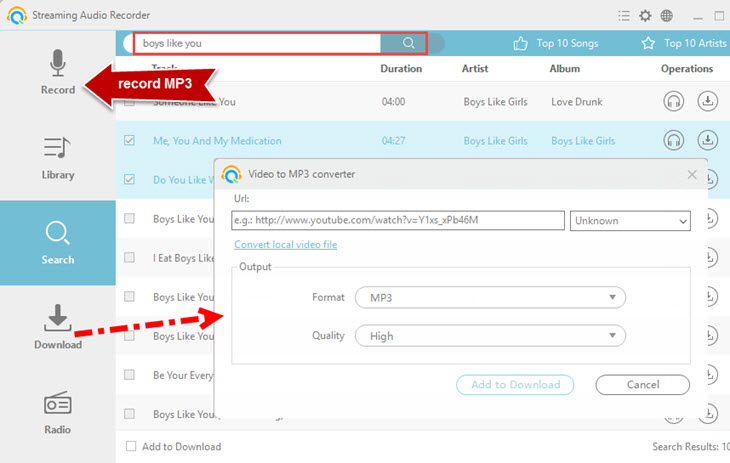This screenshot has width=730, height=463.
Task: Open the Format MP3 dropdown
Action: (490, 298)
